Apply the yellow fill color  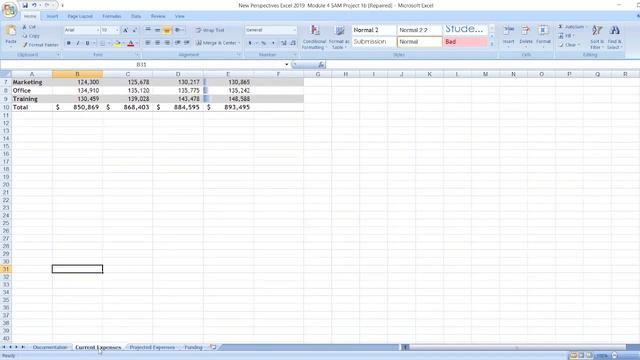pos(118,43)
